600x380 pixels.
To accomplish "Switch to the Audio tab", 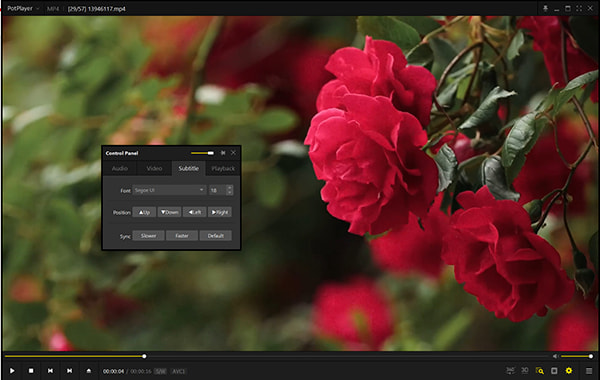I will pyautogui.click(x=120, y=168).
